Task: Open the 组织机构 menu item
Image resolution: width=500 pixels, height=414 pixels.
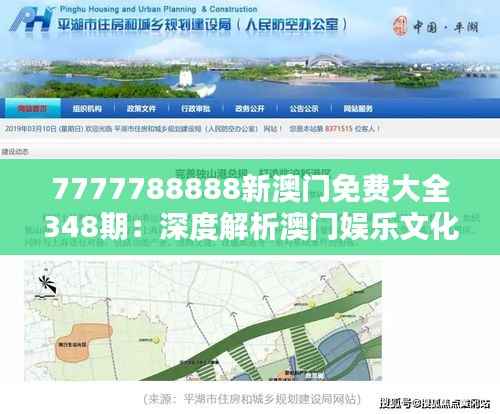Action: (87, 108)
